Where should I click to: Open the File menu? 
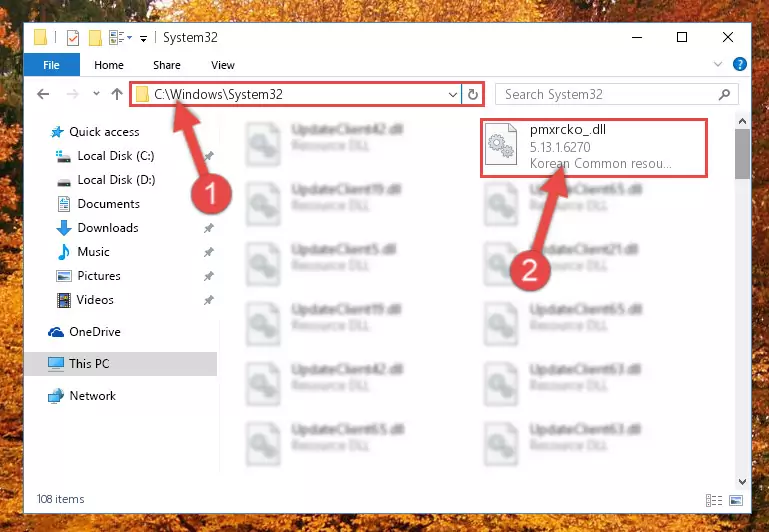click(x=51, y=65)
